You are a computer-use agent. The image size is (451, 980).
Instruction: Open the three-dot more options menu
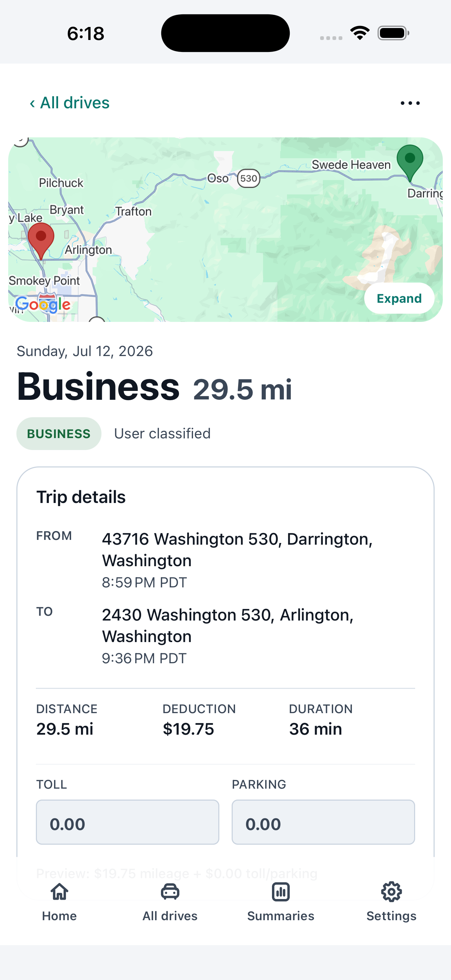point(410,103)
